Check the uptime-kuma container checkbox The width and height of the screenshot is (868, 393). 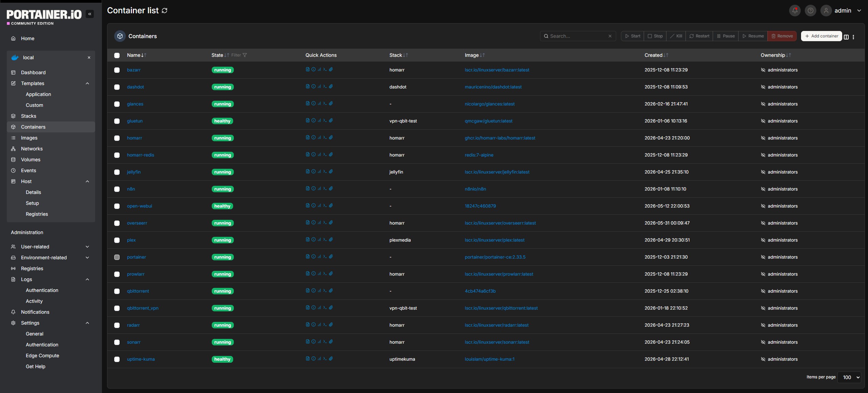pos(117,359)
